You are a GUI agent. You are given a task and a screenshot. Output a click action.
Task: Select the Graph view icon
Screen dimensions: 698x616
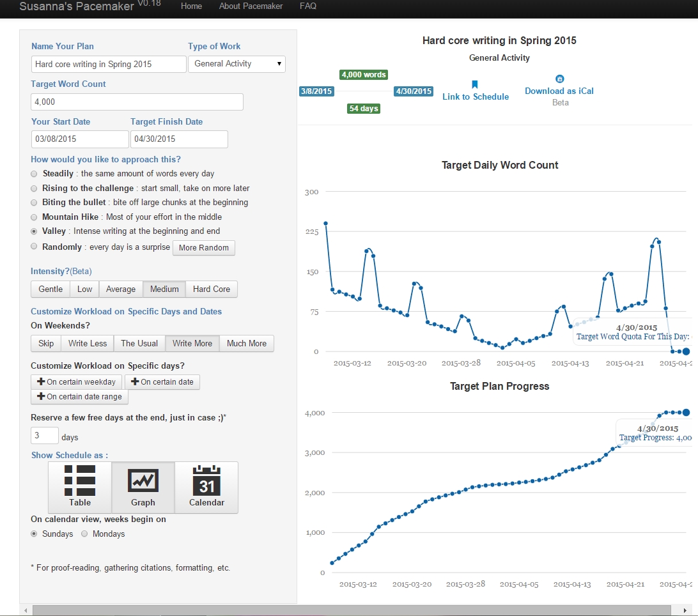[143, 481]
